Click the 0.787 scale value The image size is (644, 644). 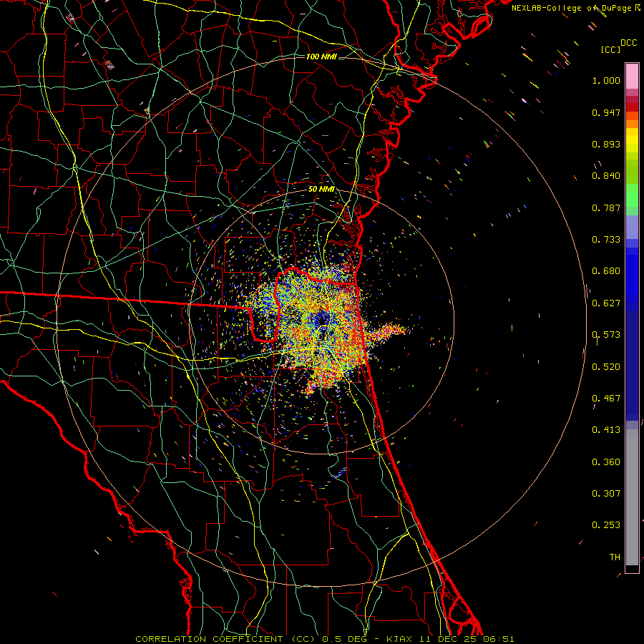606,208
